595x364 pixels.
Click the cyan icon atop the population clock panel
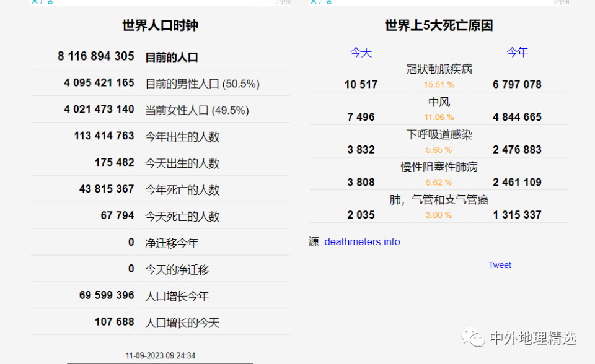41,2
